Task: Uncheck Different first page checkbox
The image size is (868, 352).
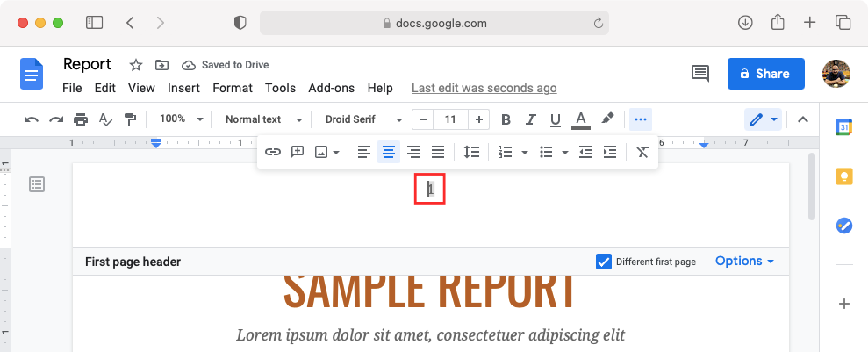Action: coord(603,262)
